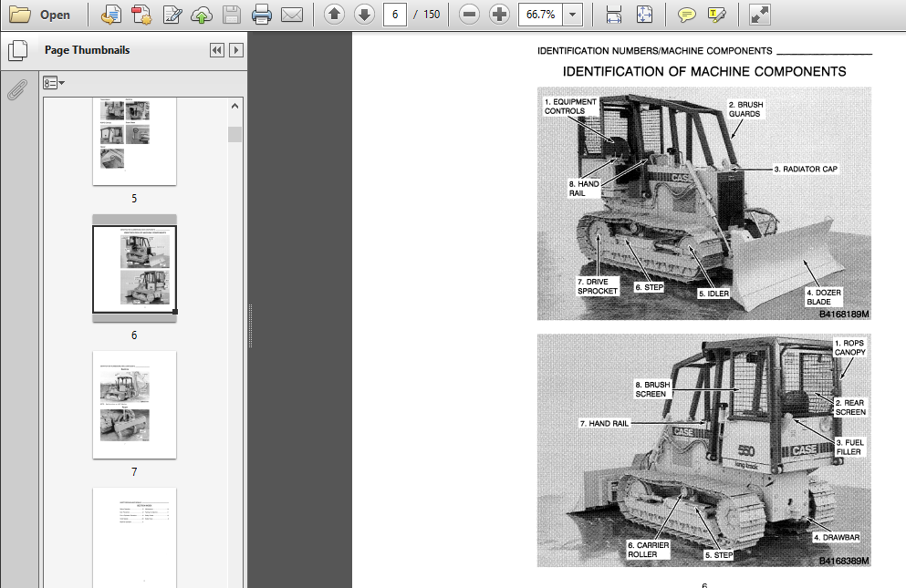Viewport: 906px width, 588px height.
Task: Click the '6. STEP' label in top photo
Action: click(x=650, y=287)
